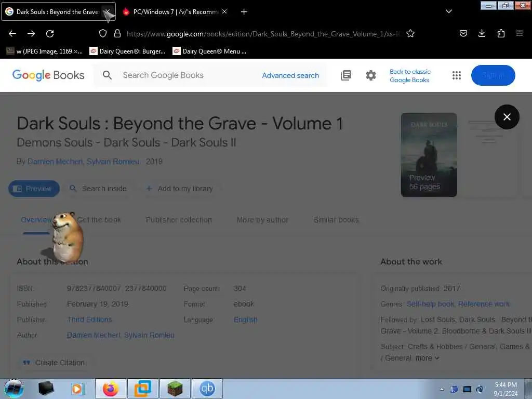Click Back to classic Google Books
Viewport: 532px width, 399px height.
pyautogui.click(x=410, y=76)
